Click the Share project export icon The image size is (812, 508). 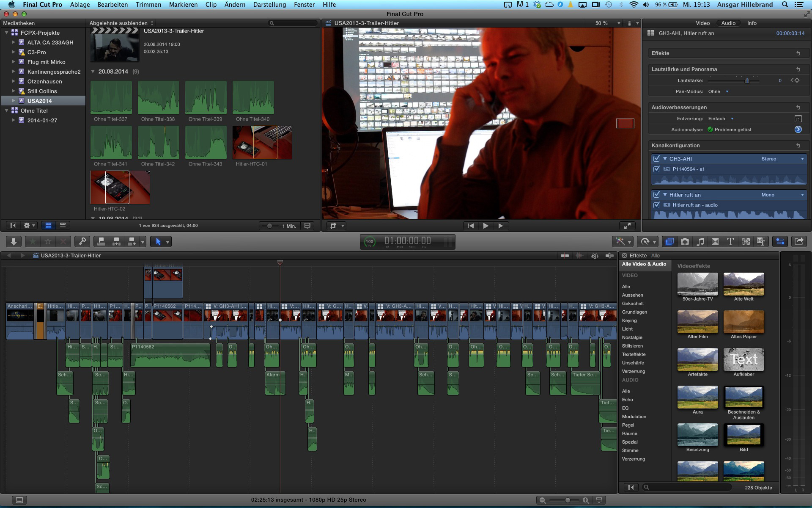799,241
